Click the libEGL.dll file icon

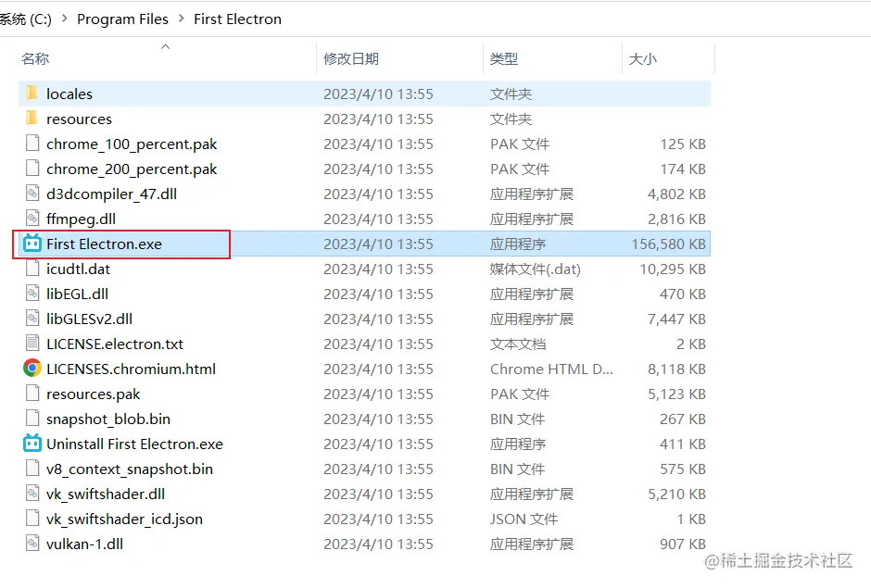point(32,294)
